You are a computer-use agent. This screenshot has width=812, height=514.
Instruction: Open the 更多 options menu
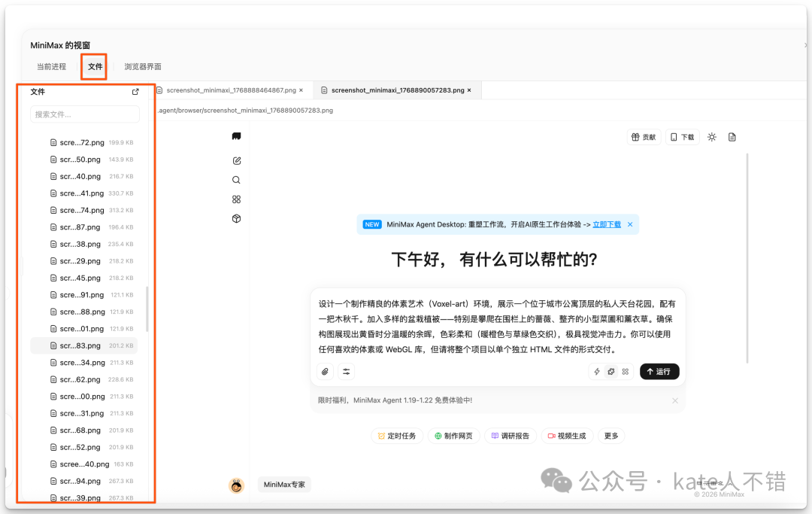coord(611,435)
